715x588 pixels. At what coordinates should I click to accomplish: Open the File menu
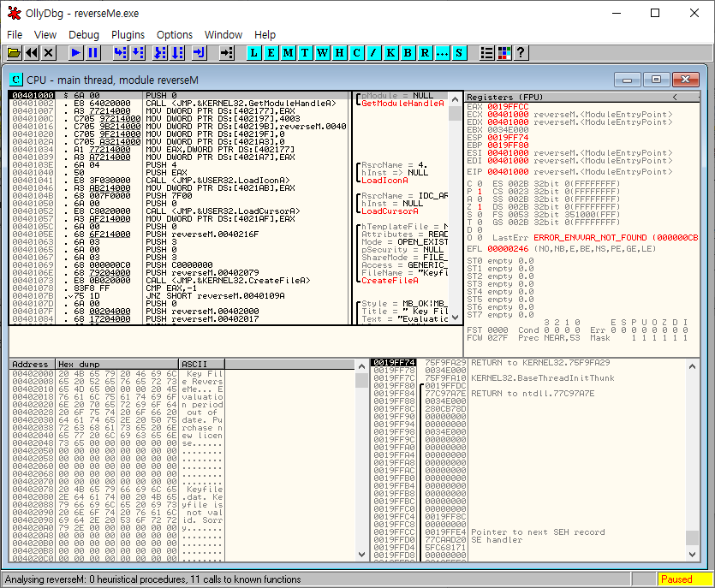[x=15, y=34]
